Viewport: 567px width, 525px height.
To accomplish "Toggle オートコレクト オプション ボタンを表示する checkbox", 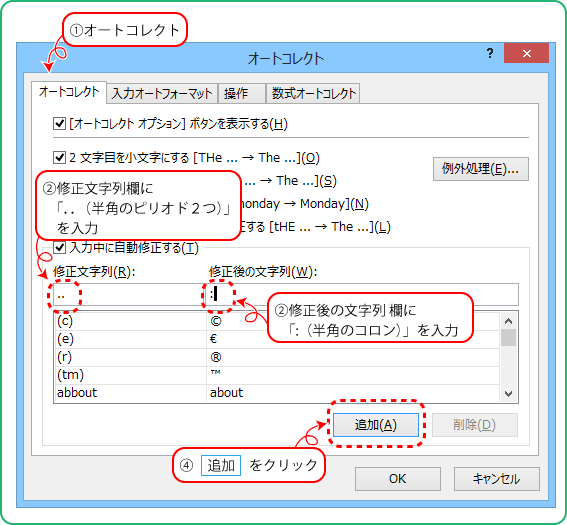I will point(59,124).
